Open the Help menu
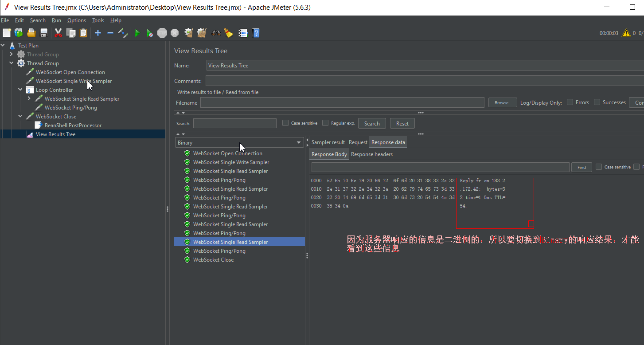Screen dimensions: 644x345 tap(116, 20)
